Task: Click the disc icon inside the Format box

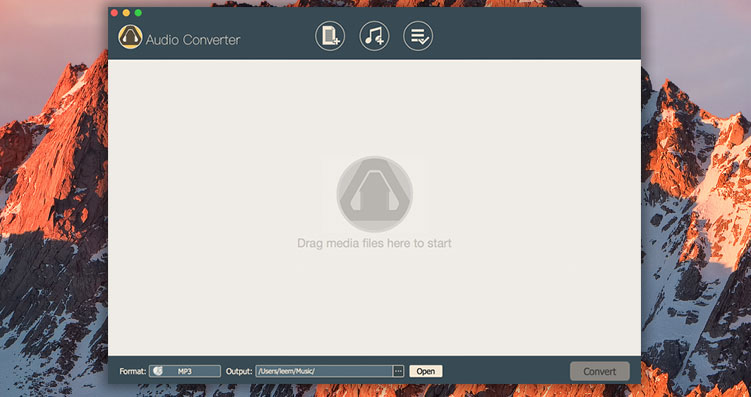Action: coord(158,371)
